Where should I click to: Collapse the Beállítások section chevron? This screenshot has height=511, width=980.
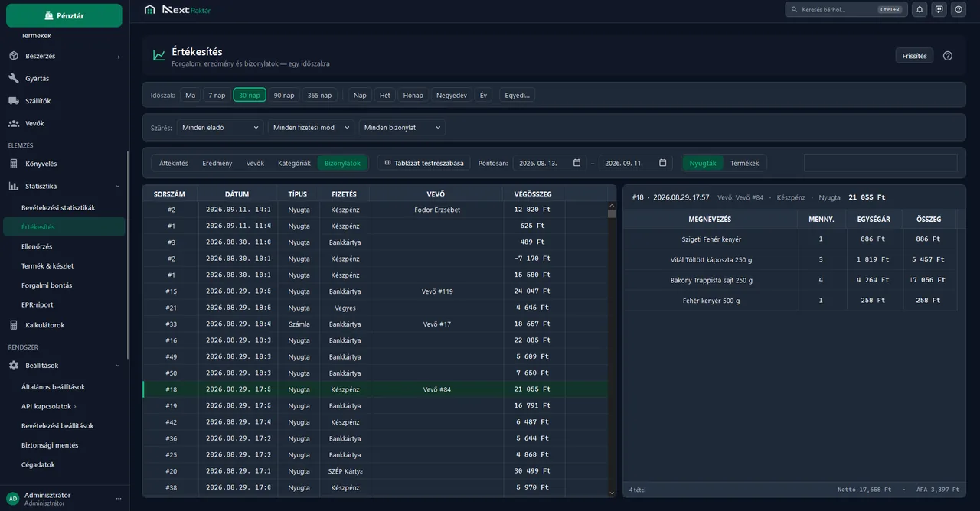tap(118, 366)
